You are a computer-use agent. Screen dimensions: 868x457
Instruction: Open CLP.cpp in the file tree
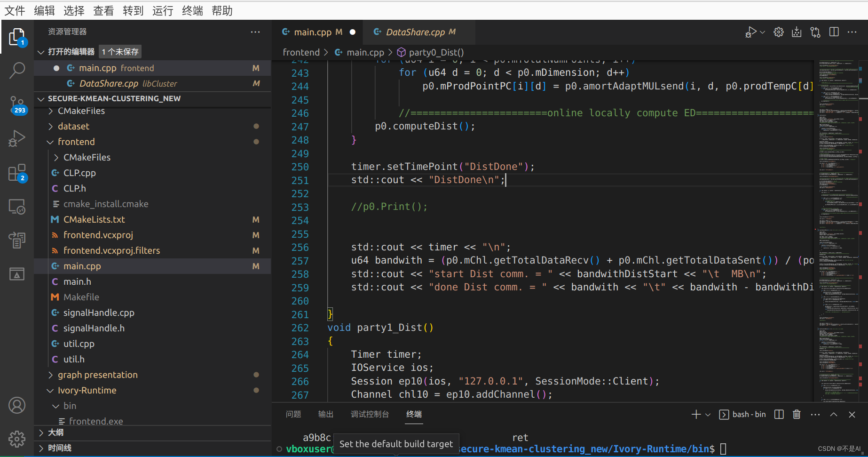[153, 173]
